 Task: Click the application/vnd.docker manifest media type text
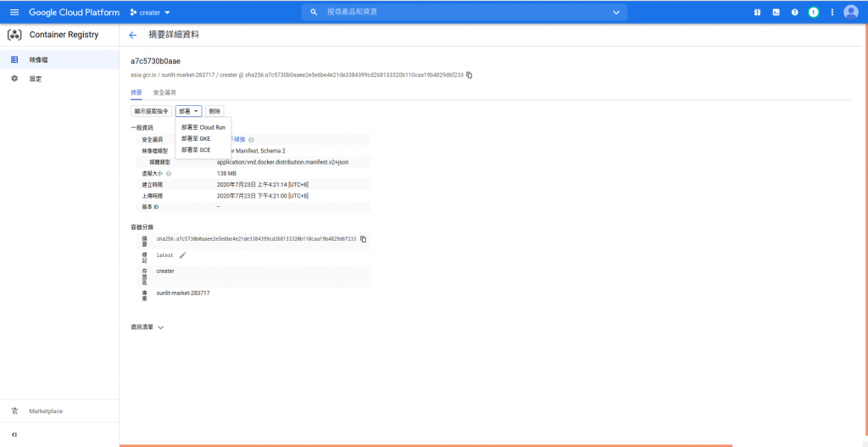click(283, 162)
